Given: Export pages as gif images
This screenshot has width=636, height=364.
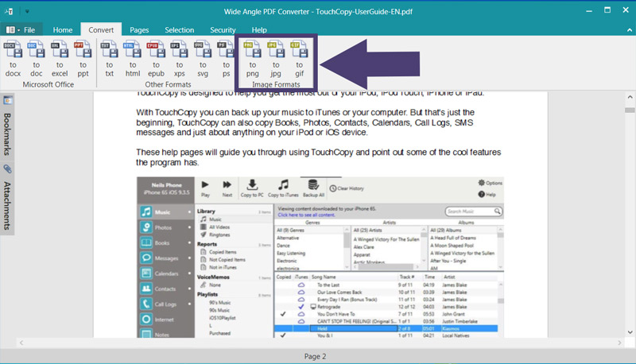Looking at the screenshot, I should [300, 58].
